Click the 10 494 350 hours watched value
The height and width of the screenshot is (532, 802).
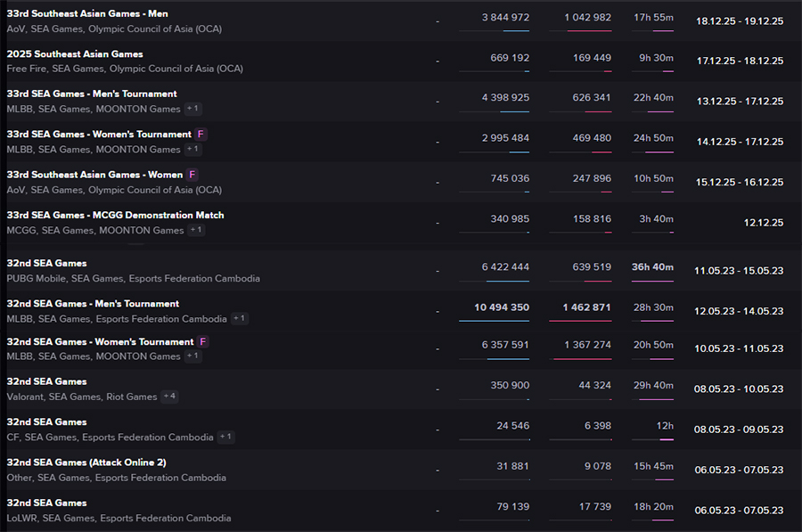click(502, 307)
